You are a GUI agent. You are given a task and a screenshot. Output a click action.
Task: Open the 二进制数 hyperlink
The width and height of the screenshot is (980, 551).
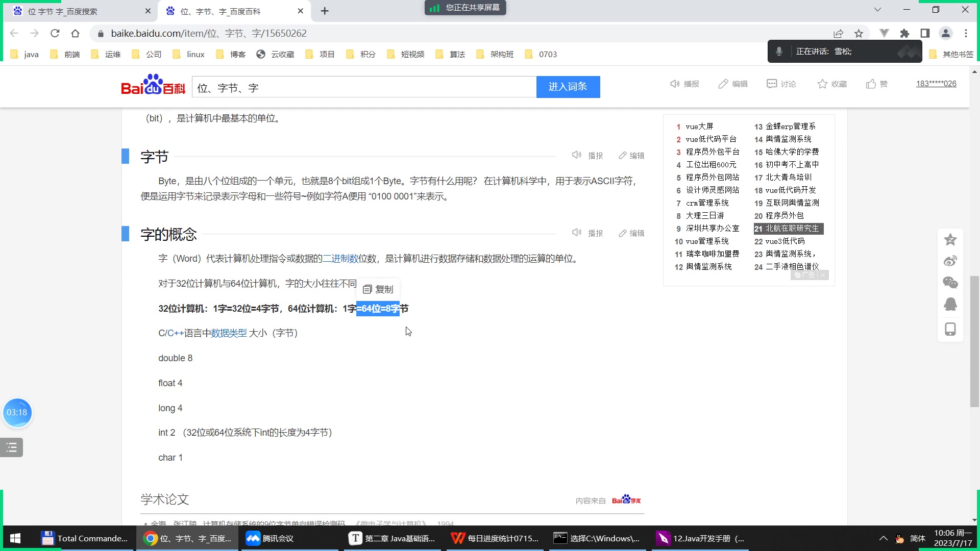(x=340, y=259)
